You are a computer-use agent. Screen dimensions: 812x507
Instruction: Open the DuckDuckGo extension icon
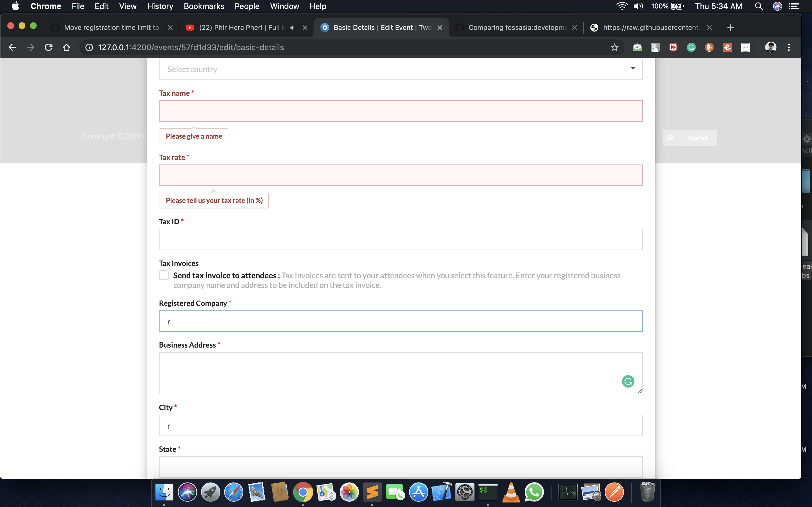709,47
